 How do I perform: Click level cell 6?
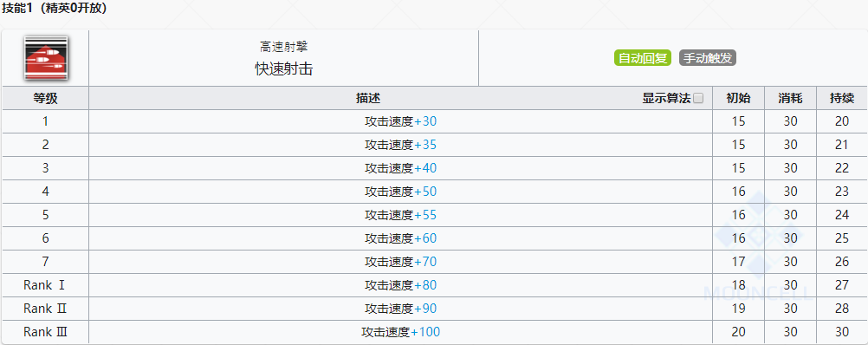point(45,238)
